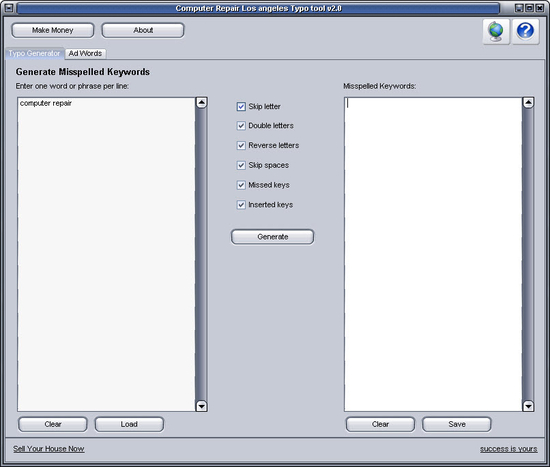Click inside the Misspelled Keywords text area
Image resolution: width=550 pixels, height=467 pixels.
point(433,254)
